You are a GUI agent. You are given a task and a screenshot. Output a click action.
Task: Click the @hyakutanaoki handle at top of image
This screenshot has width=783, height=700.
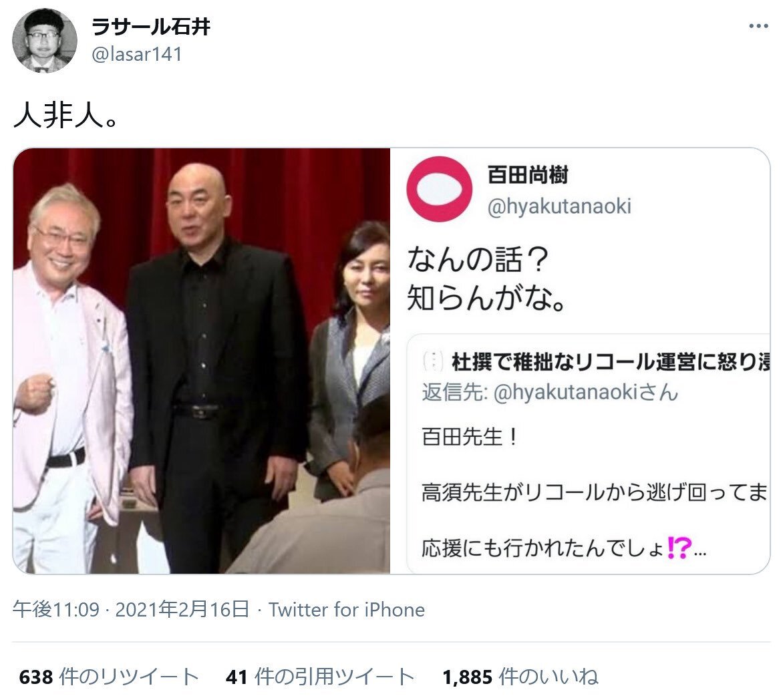coord(559,206)
